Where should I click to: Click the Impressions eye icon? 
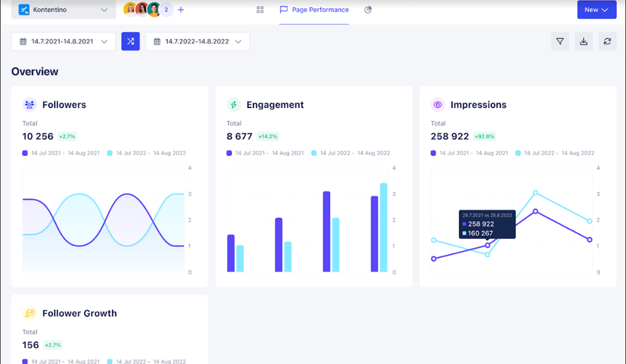point(437,104)
